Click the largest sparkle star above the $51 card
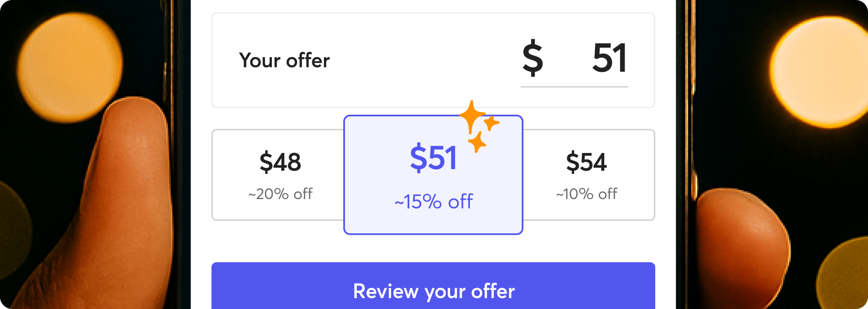 click(471, 116)
